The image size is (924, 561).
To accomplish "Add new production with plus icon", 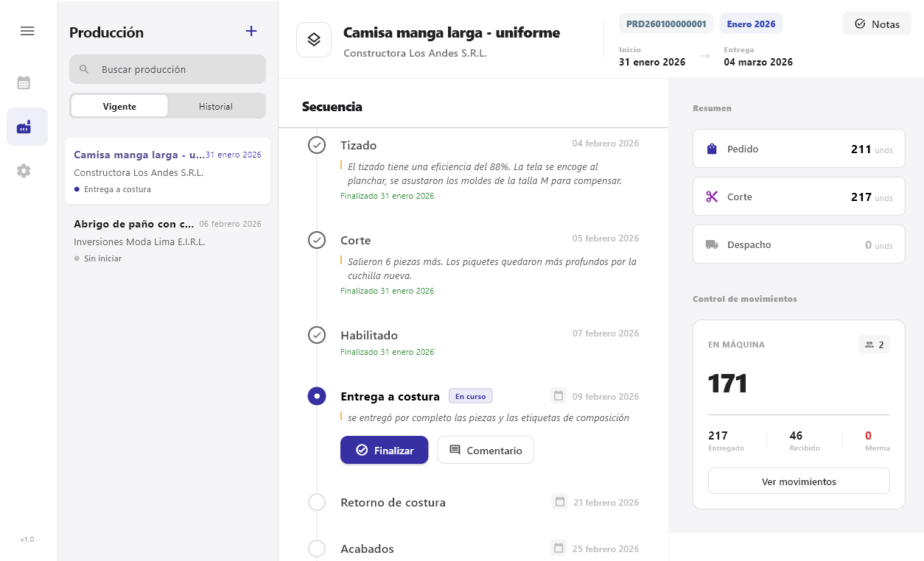I will 251,31.
